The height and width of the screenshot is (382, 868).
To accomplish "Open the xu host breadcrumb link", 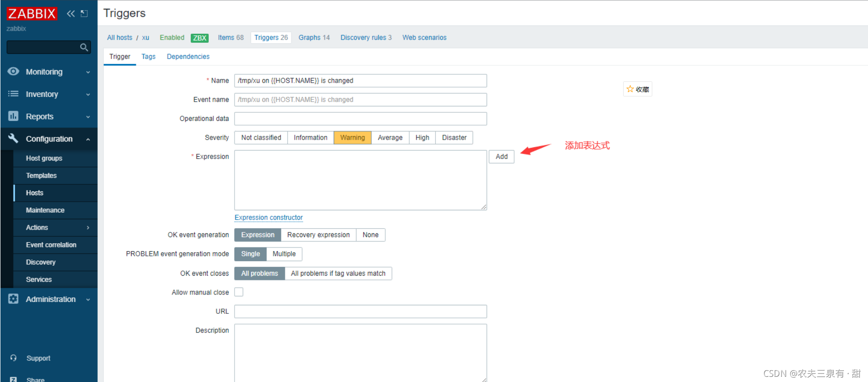I will tap(146, 38).
